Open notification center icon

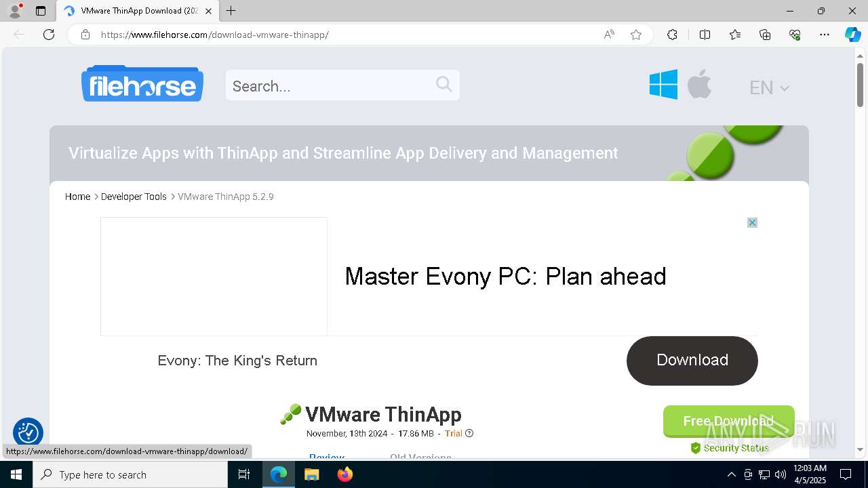coord(846,474)
